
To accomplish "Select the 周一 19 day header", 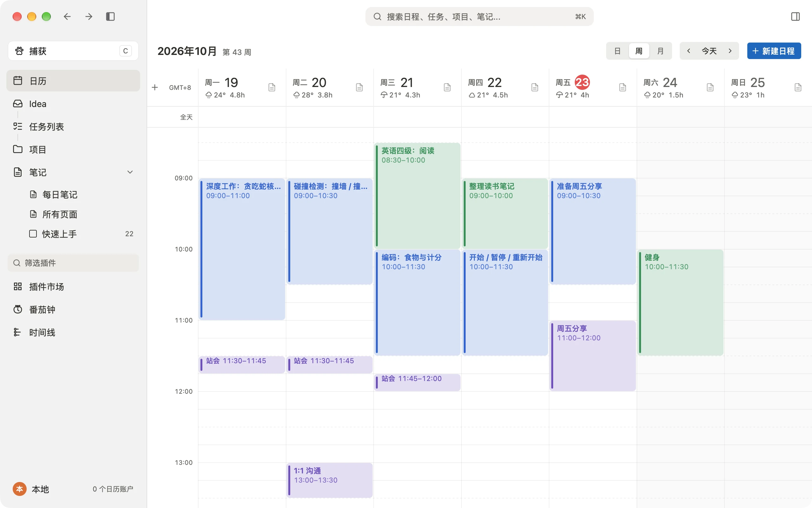I will tap(221, 82).
